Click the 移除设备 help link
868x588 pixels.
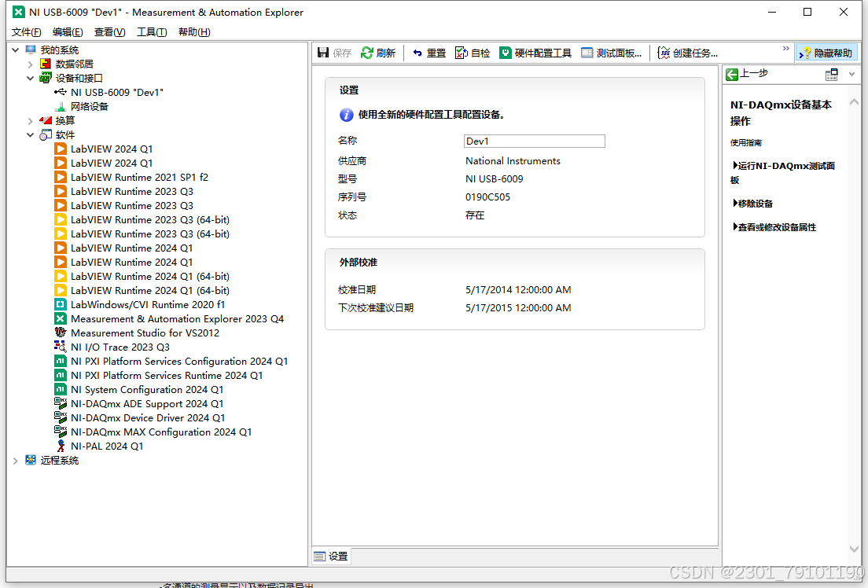(x=759, y=203)
